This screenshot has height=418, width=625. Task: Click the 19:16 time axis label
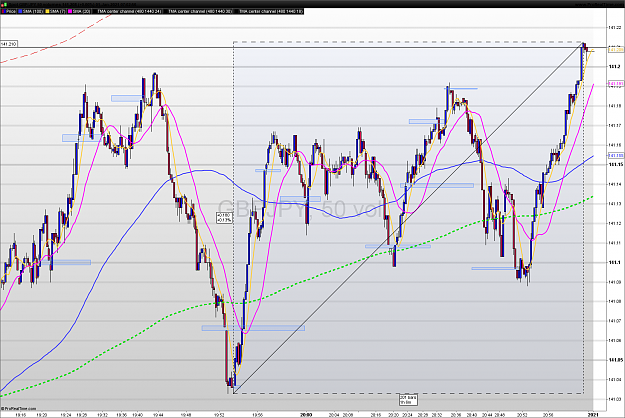click(20, 415)
